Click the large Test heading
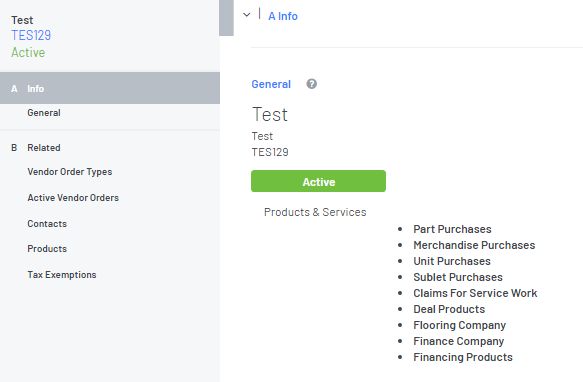This screenshot has height=382, width=583. point(270,114)
